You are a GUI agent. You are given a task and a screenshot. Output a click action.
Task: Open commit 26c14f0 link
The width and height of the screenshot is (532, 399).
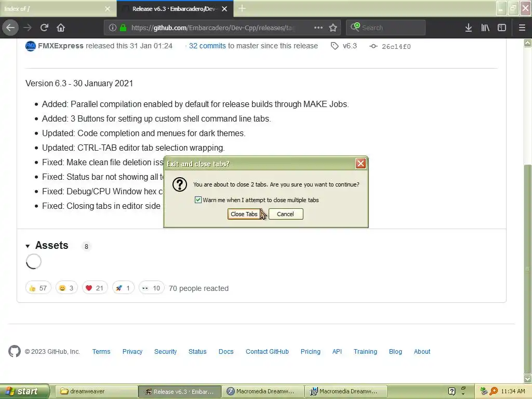396,46
